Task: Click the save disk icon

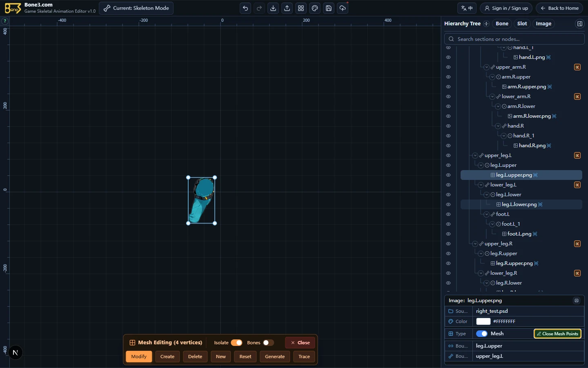Action: (329, 8)
